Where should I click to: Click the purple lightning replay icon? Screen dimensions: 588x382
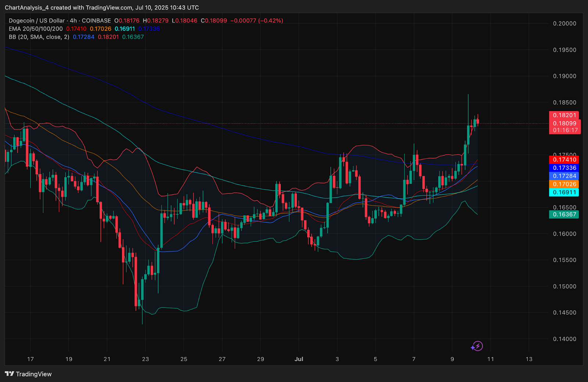477,346
